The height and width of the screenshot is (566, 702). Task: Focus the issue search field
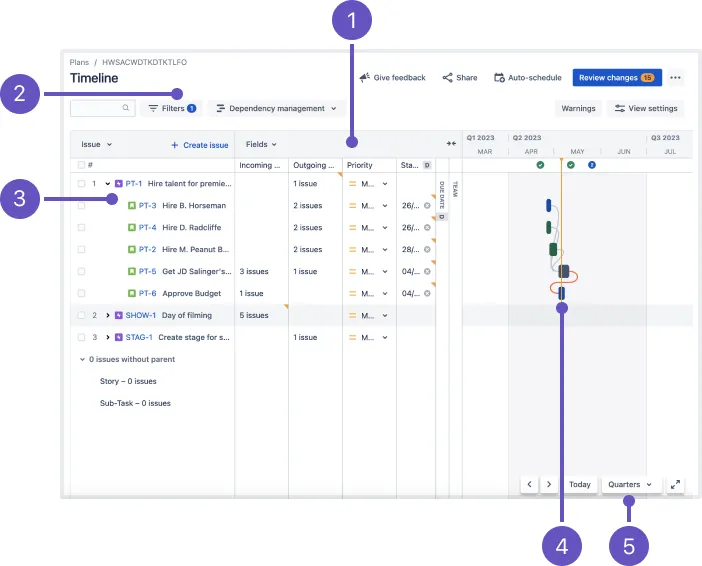tap(103, 108)
